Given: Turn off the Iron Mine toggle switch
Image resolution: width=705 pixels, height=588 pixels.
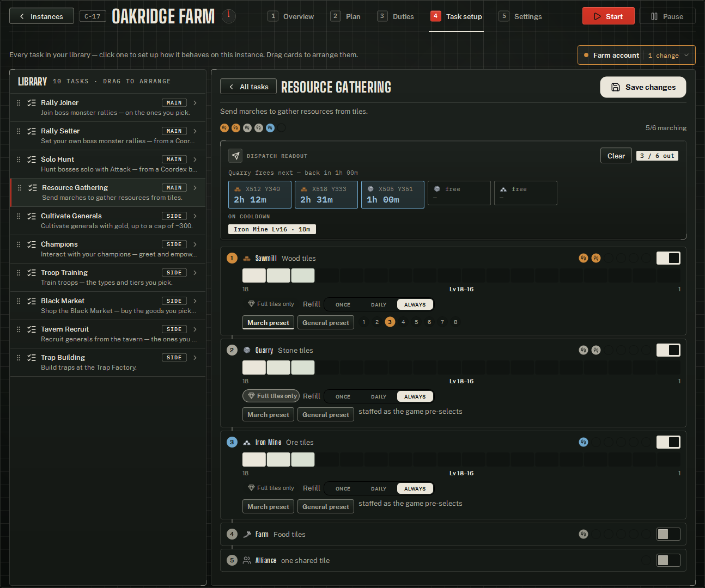Looking at the screenshot, I should click(668, 442).
